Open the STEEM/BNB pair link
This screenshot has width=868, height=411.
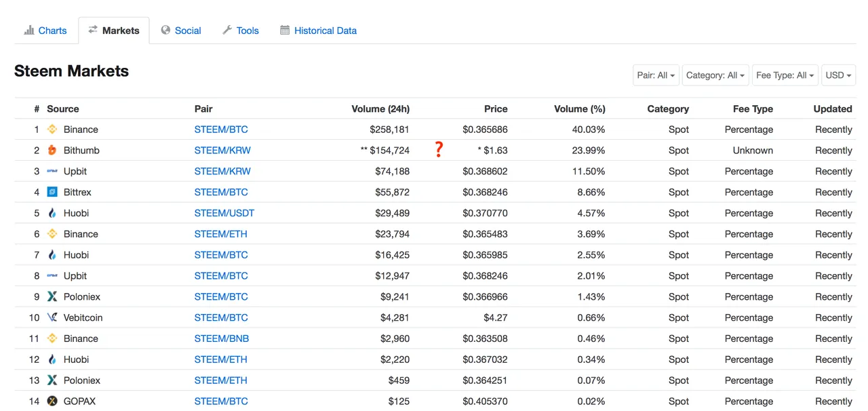coord(221,339)
